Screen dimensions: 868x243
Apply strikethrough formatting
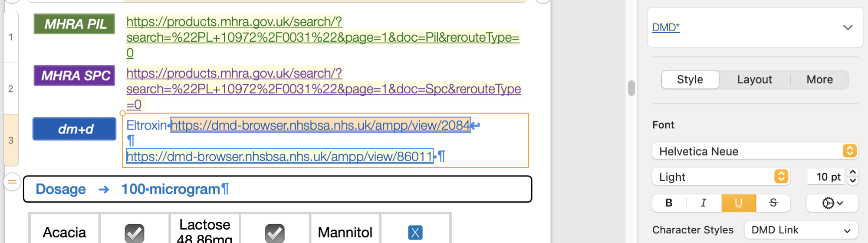[773, 203]
